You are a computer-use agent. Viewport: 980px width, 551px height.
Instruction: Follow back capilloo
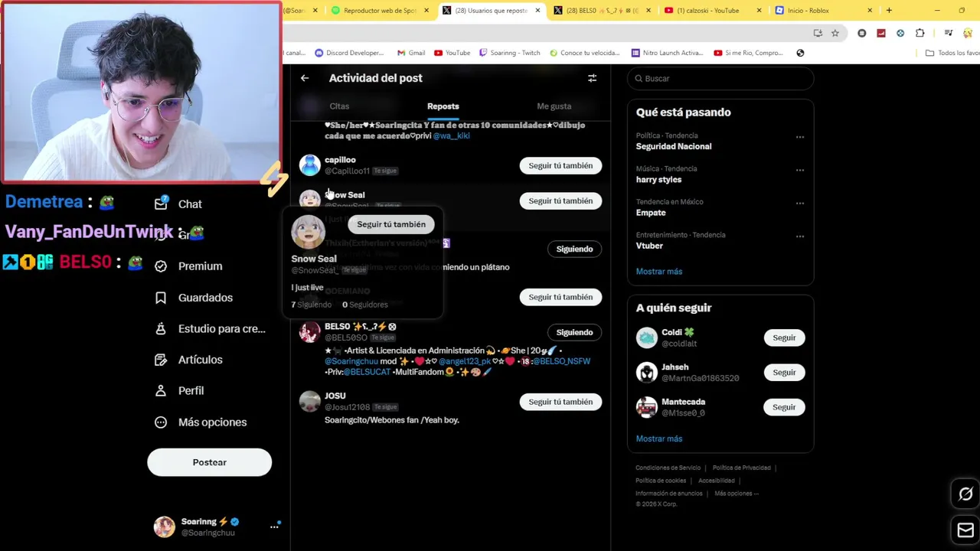(560, 165)
